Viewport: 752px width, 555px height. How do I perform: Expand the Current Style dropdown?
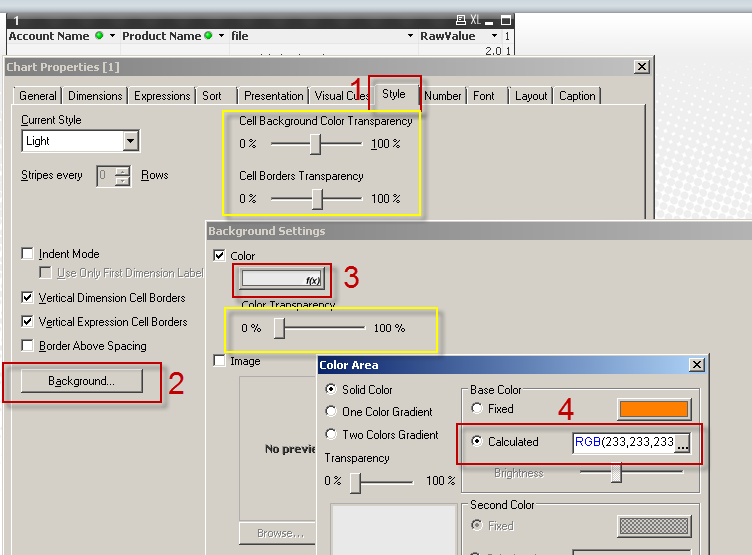coord(130,141)
